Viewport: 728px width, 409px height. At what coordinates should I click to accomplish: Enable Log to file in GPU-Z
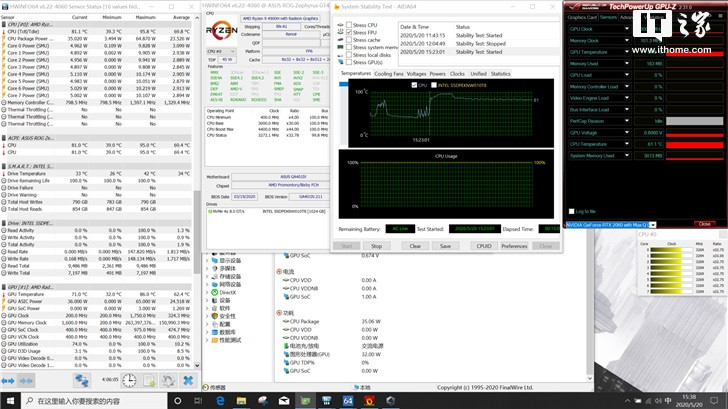(572, 211)
